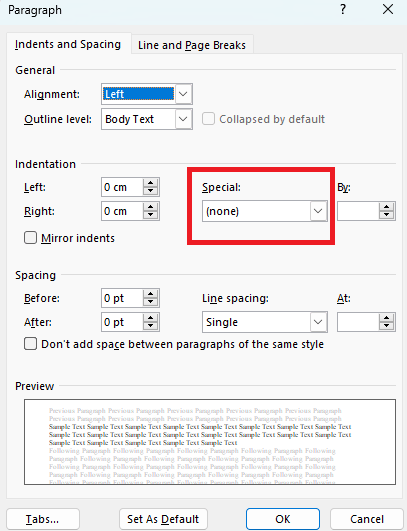The height and width of the screenshot is (531, 407).
Task: Decrease Before spacing with down arrow
Action: (x=150, y=302)
